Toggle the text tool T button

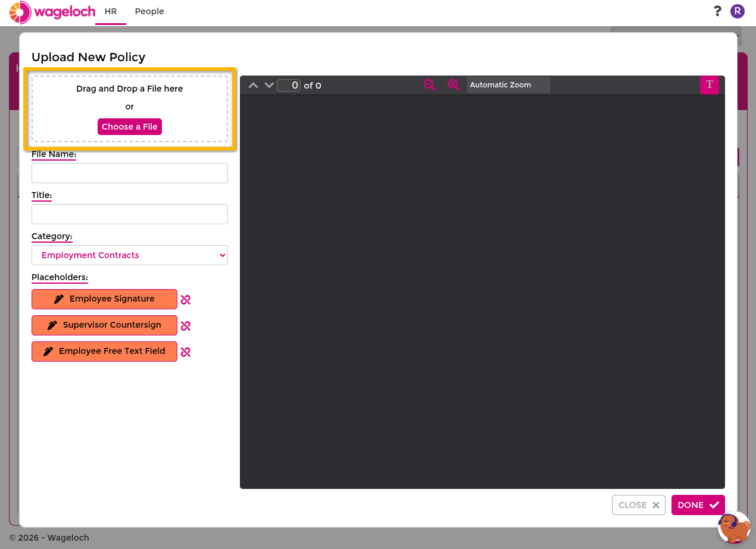coord(710,84)
